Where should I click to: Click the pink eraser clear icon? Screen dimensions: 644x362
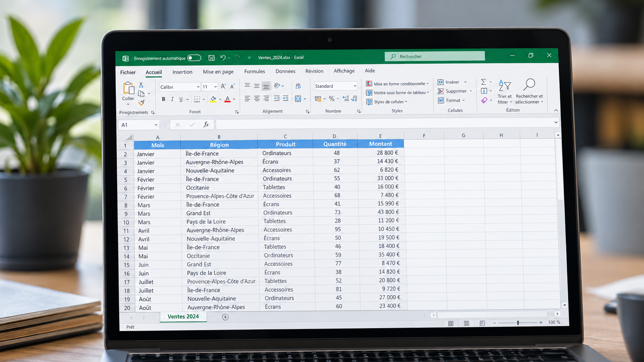point(484,100)
